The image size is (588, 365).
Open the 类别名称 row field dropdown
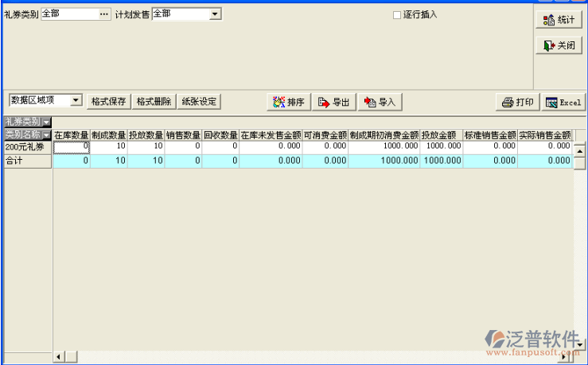pos(46,134)
